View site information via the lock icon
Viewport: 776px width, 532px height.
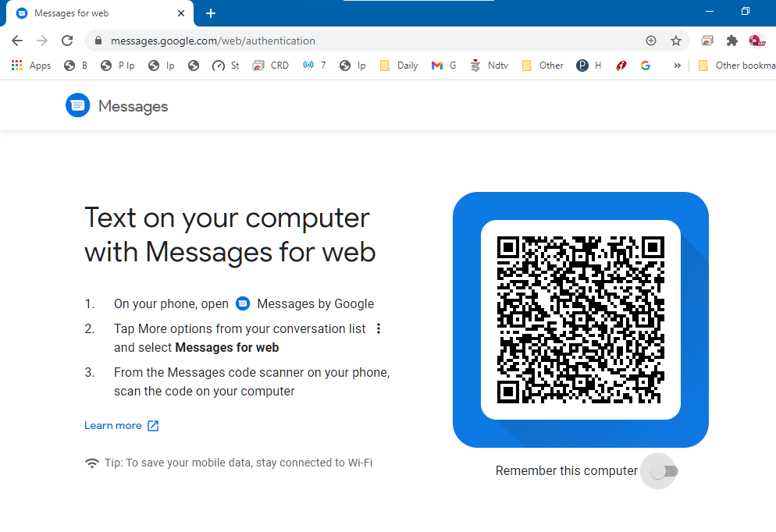click(98, 41)
